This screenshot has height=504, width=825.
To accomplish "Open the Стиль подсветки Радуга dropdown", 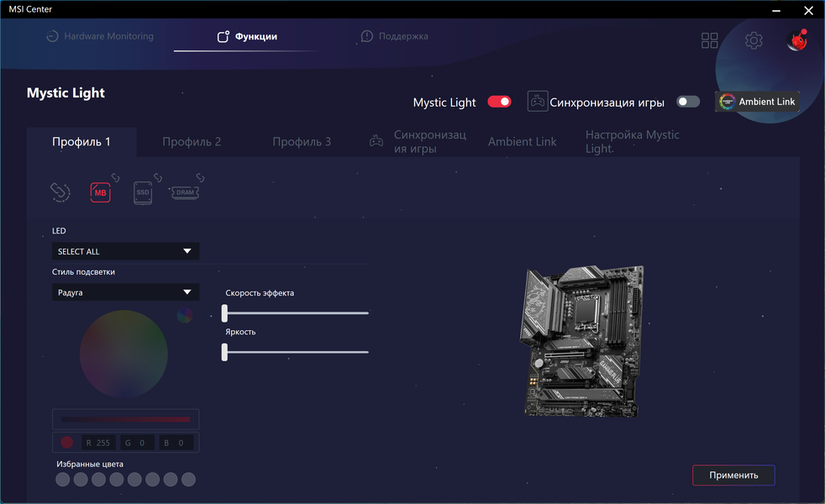I will coord(125,292).
